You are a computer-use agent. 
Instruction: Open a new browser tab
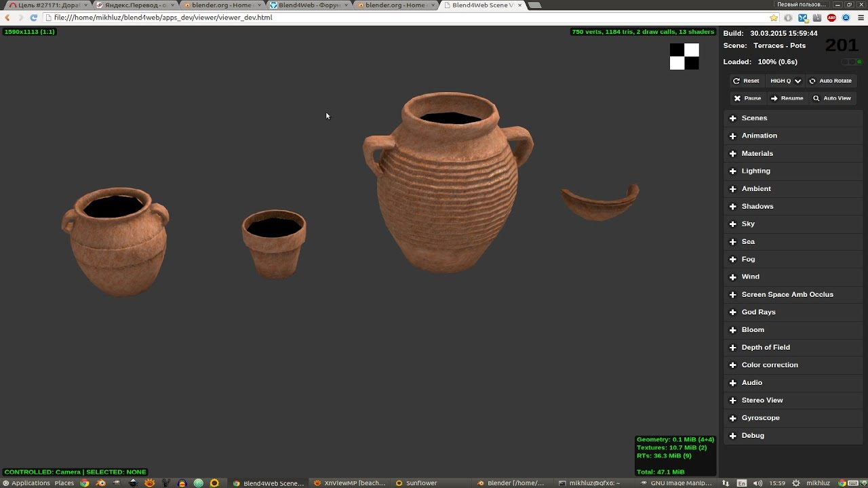535,5
